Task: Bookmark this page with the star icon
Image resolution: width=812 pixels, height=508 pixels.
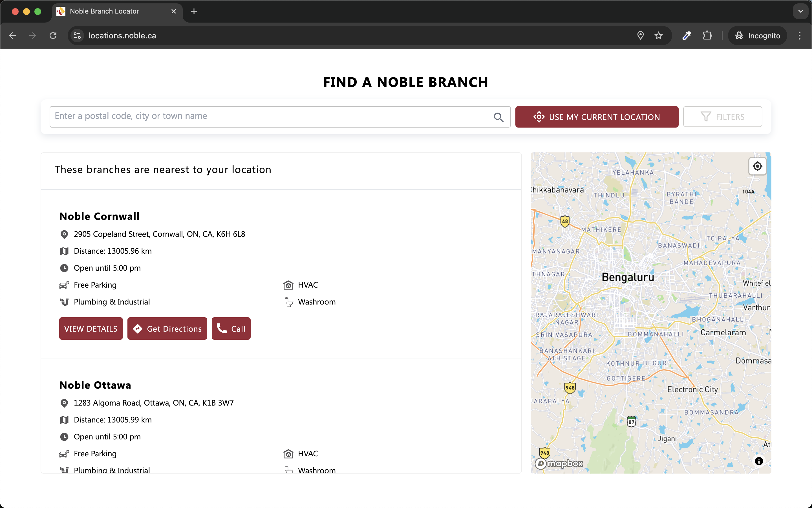Action: tap(658, 36)
